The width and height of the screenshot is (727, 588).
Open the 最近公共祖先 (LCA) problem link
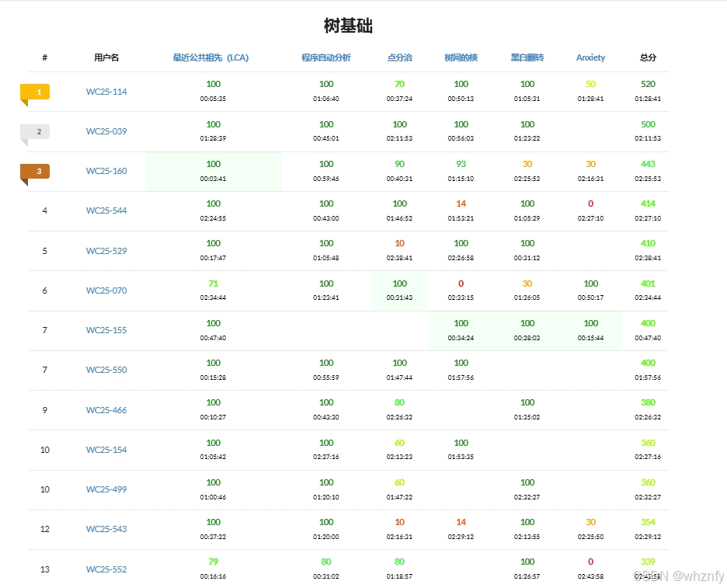pos(210,57)
